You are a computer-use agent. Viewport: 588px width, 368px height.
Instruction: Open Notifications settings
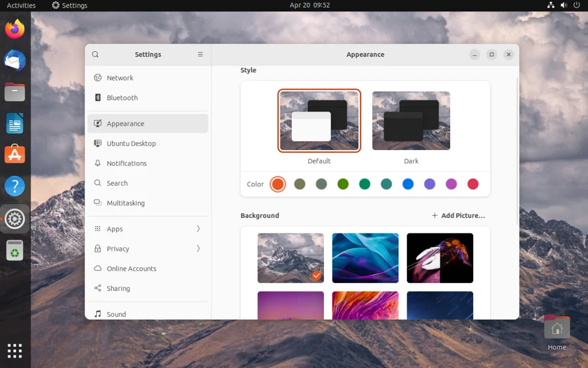tap(127, 163)
